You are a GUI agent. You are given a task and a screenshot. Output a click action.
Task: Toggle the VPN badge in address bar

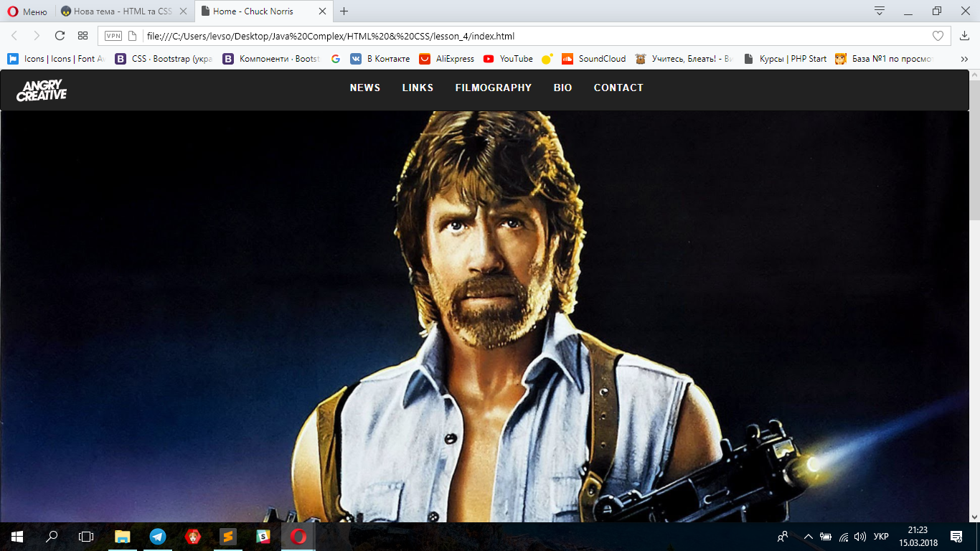[113, 36]
